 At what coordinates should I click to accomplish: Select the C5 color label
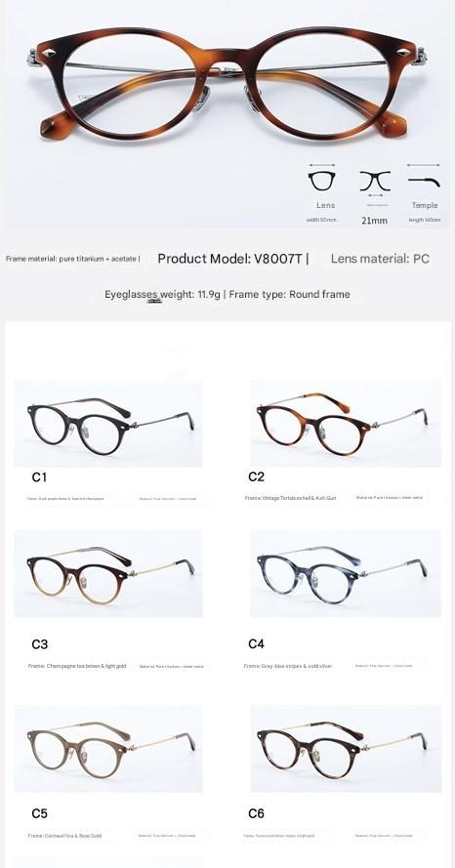(39, 813)
